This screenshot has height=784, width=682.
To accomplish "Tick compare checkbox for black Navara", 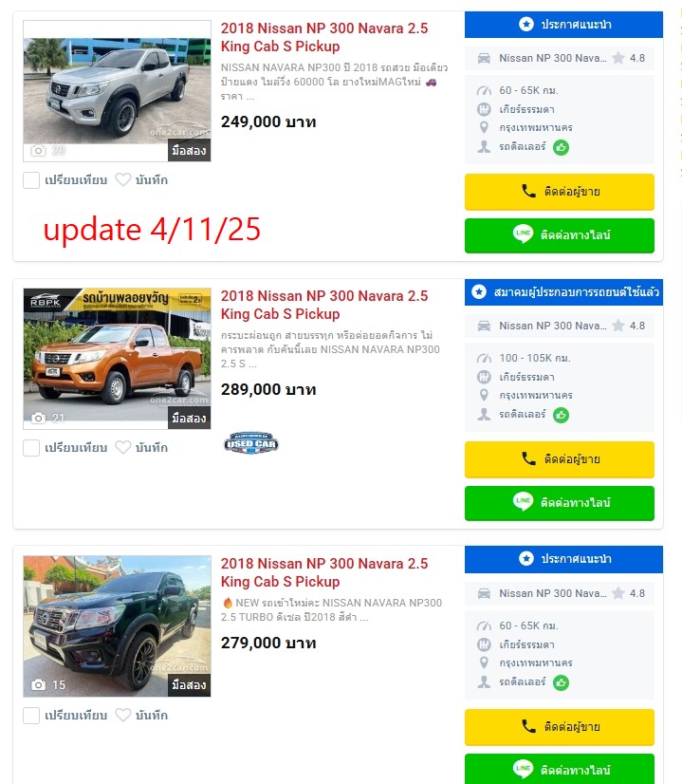I will click(x=31, y=715).
